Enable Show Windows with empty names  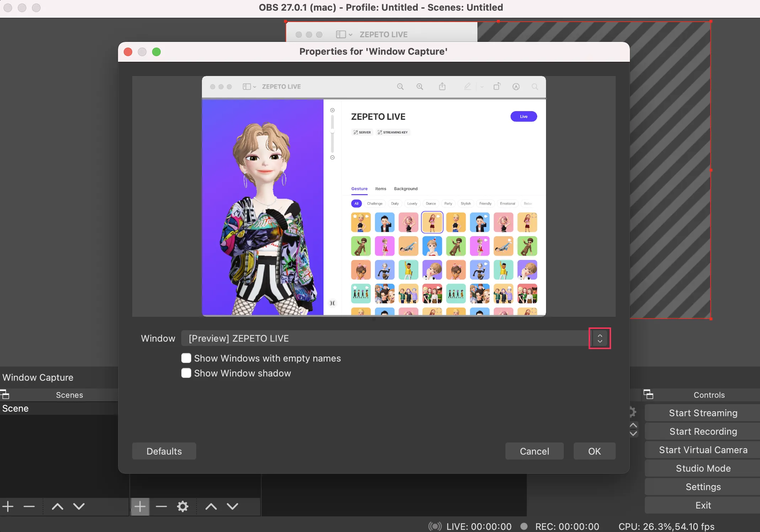point(186,358)
